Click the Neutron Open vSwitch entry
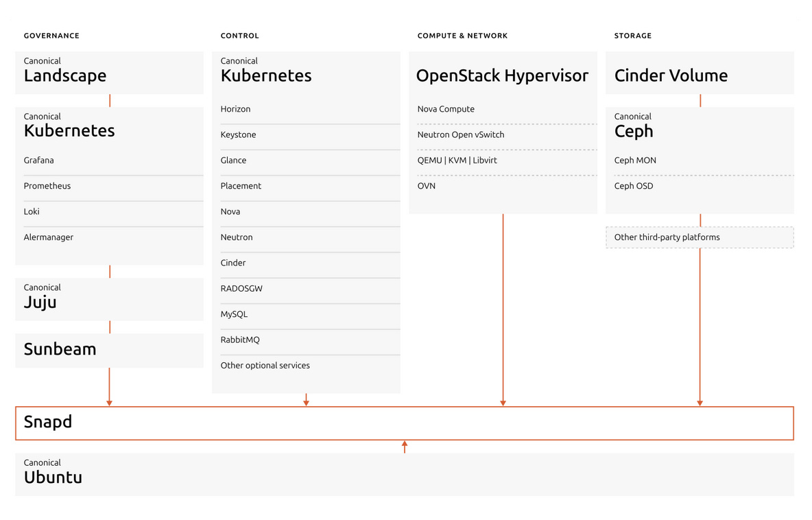The image size is (812, 520). 461,134
